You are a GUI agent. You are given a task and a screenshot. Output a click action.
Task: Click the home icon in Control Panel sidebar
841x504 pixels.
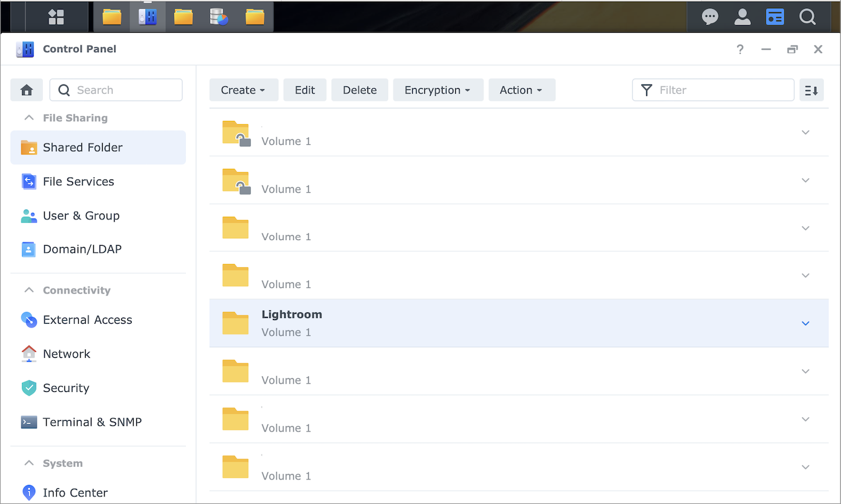[x=26, y=90]
